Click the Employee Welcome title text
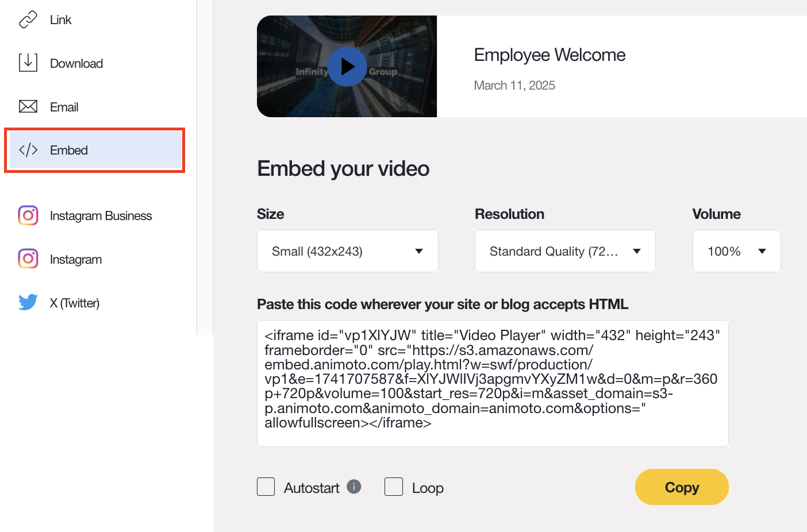The image size is (807, 532). 549,55
